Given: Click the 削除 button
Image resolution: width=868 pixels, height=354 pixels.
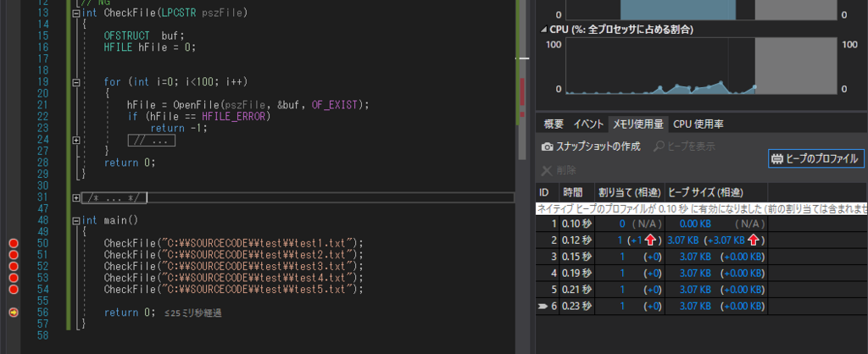Looking at the screenshot, I should (559, 170).
